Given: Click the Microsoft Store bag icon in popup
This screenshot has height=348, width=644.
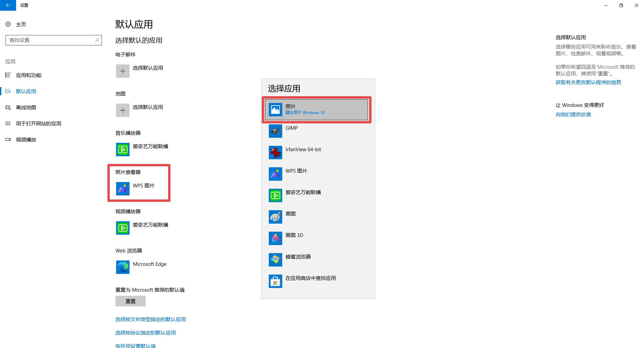Looking at the screenshot, I should 276,281.
